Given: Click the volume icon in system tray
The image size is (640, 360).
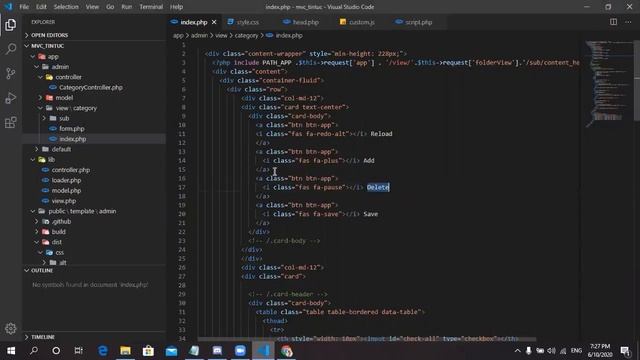Looking at the screenshot, I should (551, 351).
